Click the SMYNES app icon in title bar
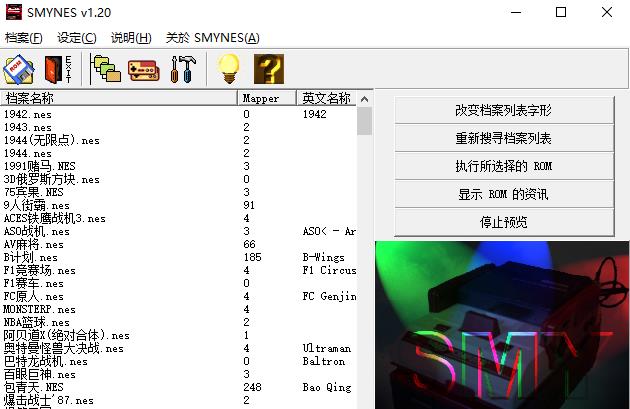Viewport: 630px width, 409px height. click(x=14, y=12)
